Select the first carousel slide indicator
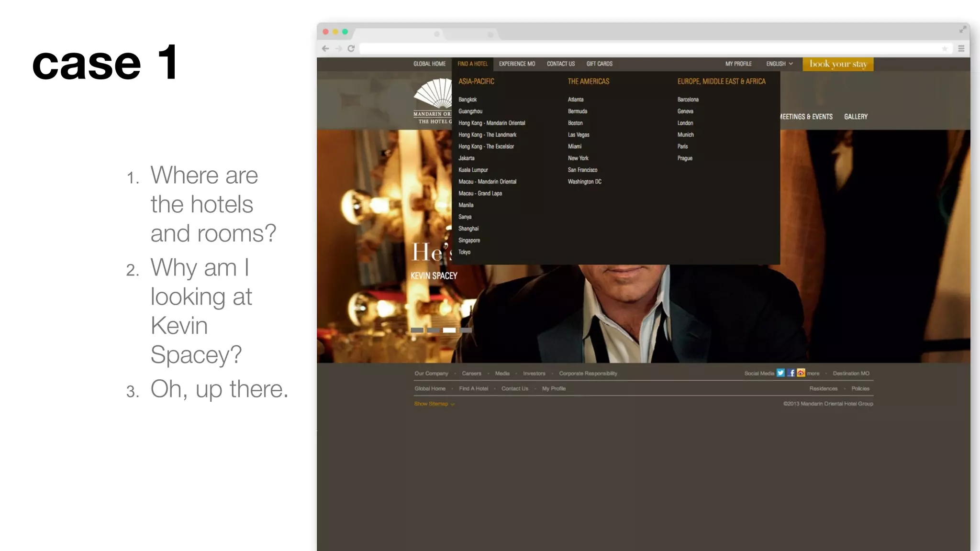The image size is (980, 551). pyautogui.click(x=417, y=330)
